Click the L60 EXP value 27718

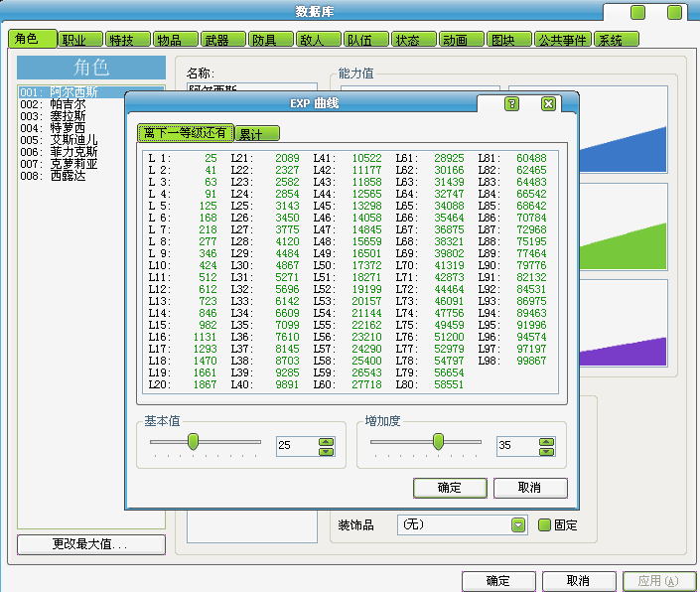(x=367, y=384)
